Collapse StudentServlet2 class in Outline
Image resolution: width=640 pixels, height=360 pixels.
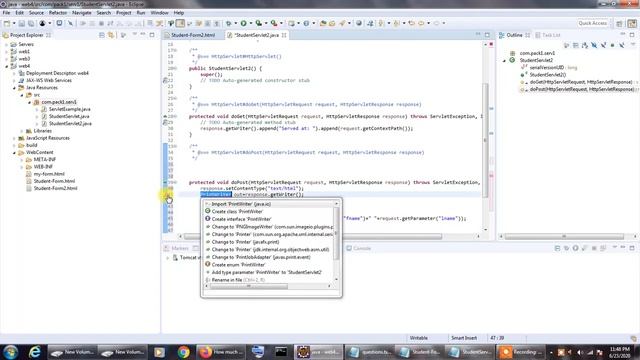tap(504, 60)
